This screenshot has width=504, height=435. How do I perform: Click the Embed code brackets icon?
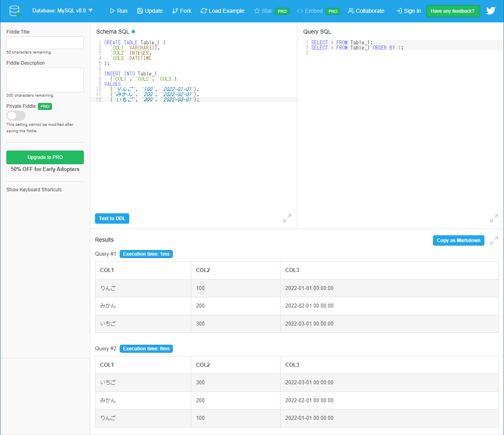click(300, 11)
